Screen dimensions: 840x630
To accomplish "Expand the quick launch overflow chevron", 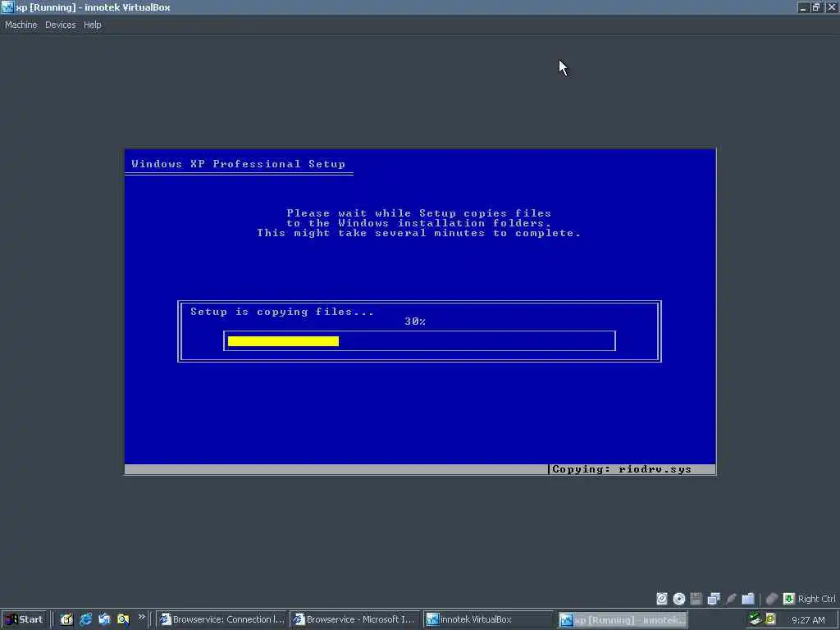I will pos(141,617).
